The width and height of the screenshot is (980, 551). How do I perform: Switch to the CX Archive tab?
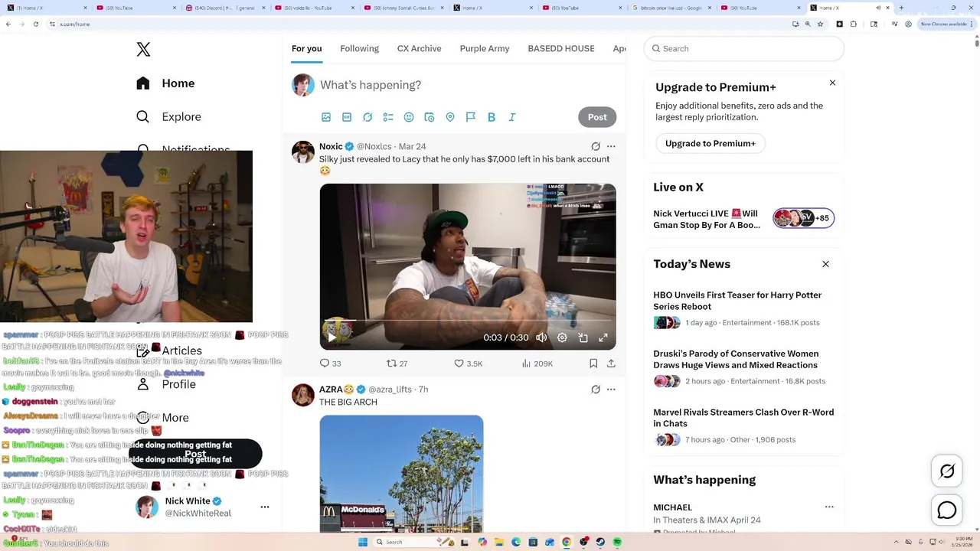coord(419,48)
